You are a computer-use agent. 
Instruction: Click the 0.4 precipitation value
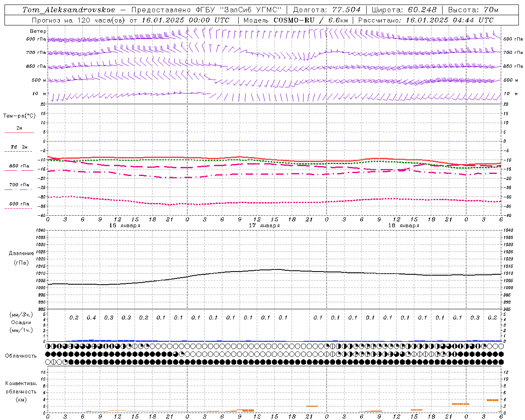click(91, 318)
